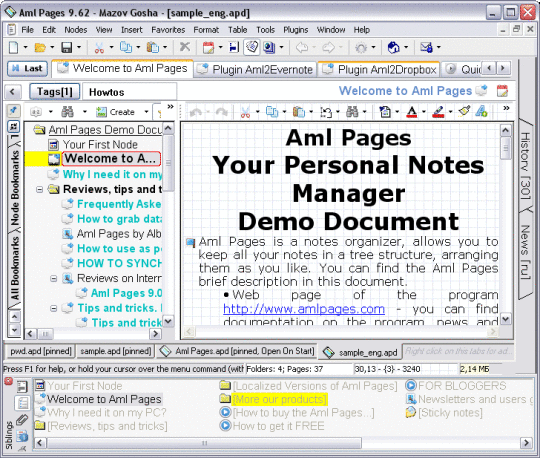Click the Paste clipboard icon in main toolbar

(x=153, y=48)
